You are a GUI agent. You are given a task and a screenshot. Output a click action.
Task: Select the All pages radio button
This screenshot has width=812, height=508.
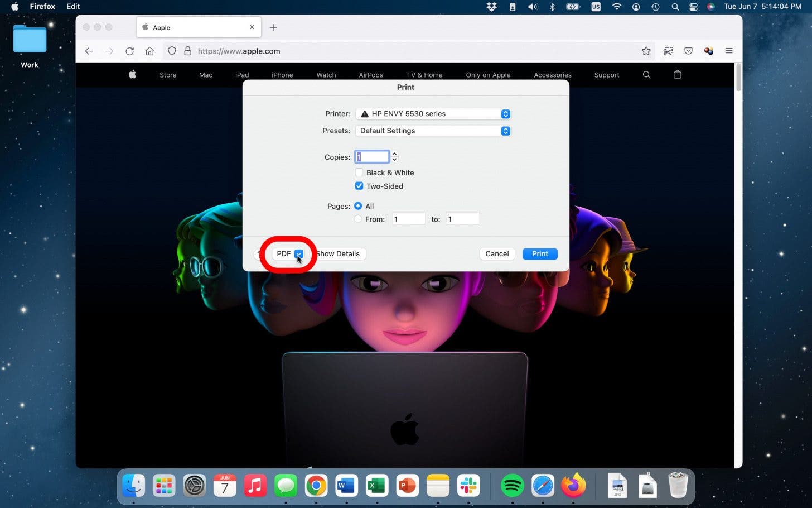(x=358, y=206)
